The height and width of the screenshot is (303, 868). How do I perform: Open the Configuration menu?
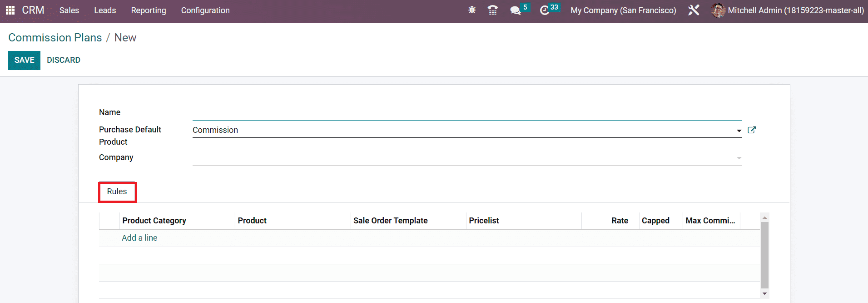click(205, 10)
